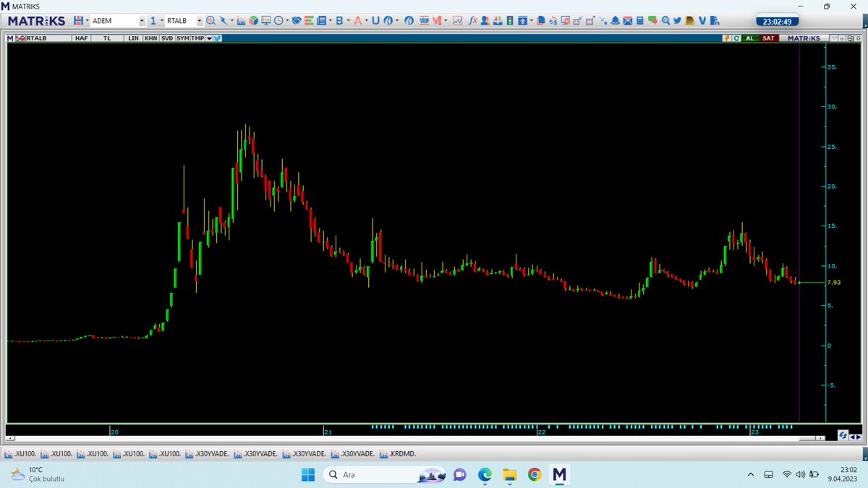Click the MATRIKS label in chart header
Viewport: 868px width, 488px height.
coord(804,38)
